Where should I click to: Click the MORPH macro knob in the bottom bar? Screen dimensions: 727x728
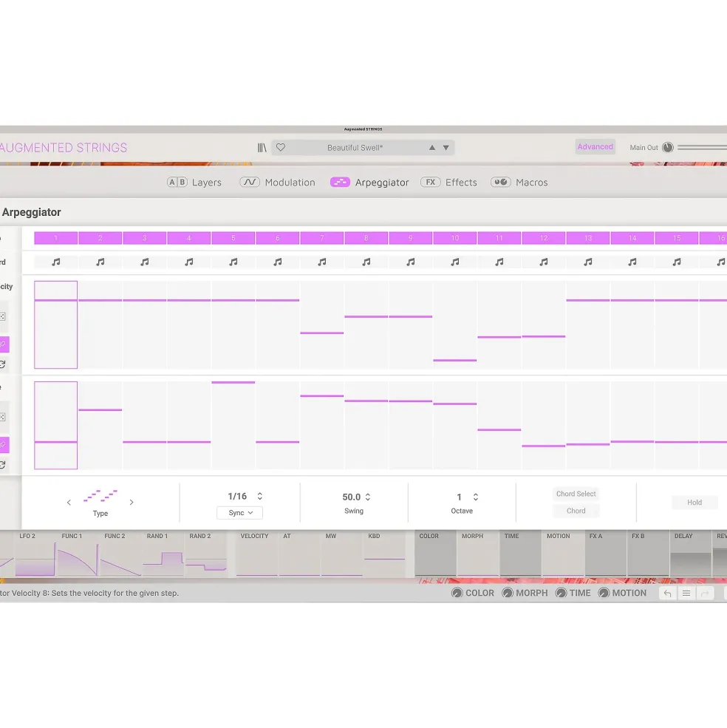coord(508,593)
